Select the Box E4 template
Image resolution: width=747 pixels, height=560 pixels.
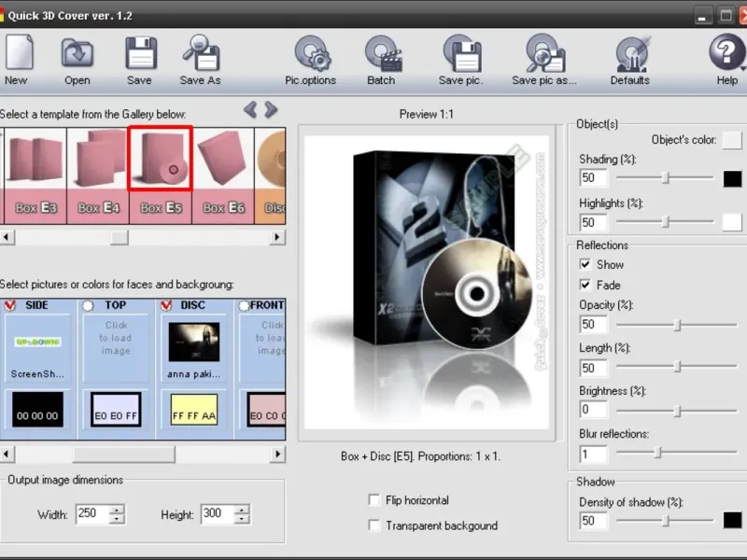pos(98,175)
